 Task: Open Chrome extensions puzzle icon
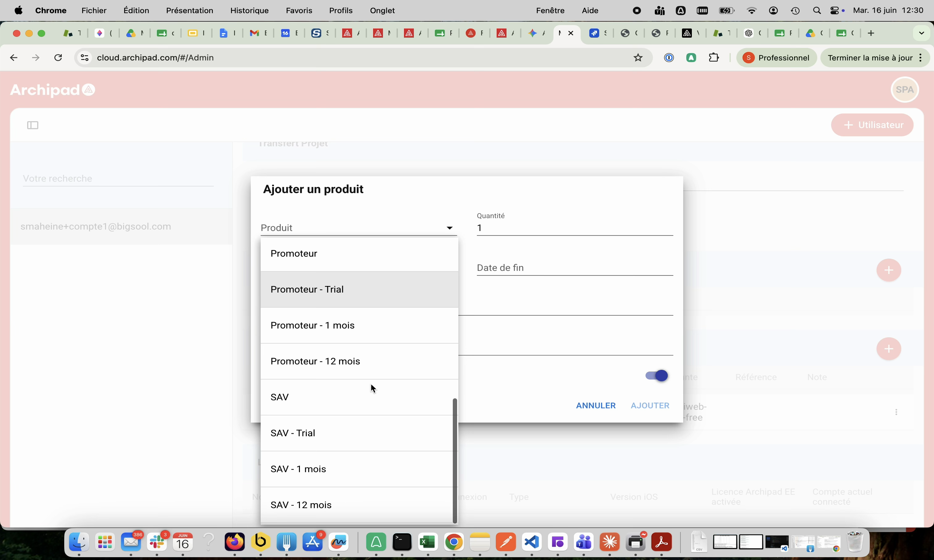(714, 58)
